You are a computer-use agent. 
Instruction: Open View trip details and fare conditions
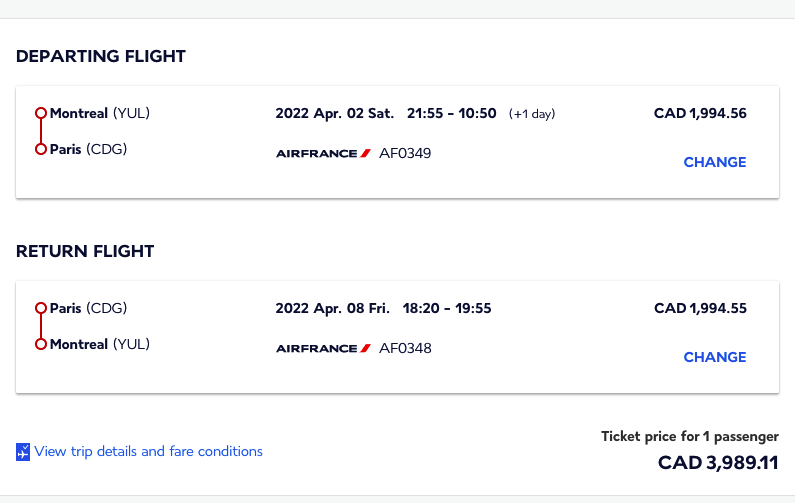click(148, 452)
